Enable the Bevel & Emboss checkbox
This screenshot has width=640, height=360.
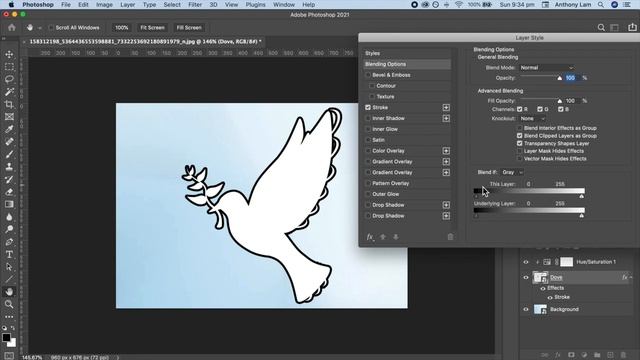pyautogui.click(x=368, y=75)
